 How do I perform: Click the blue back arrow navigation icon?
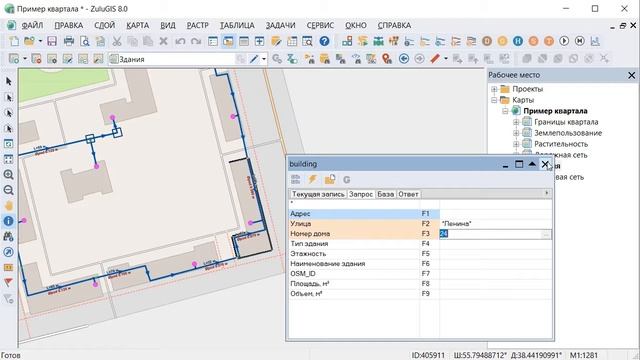pos(404,59)
